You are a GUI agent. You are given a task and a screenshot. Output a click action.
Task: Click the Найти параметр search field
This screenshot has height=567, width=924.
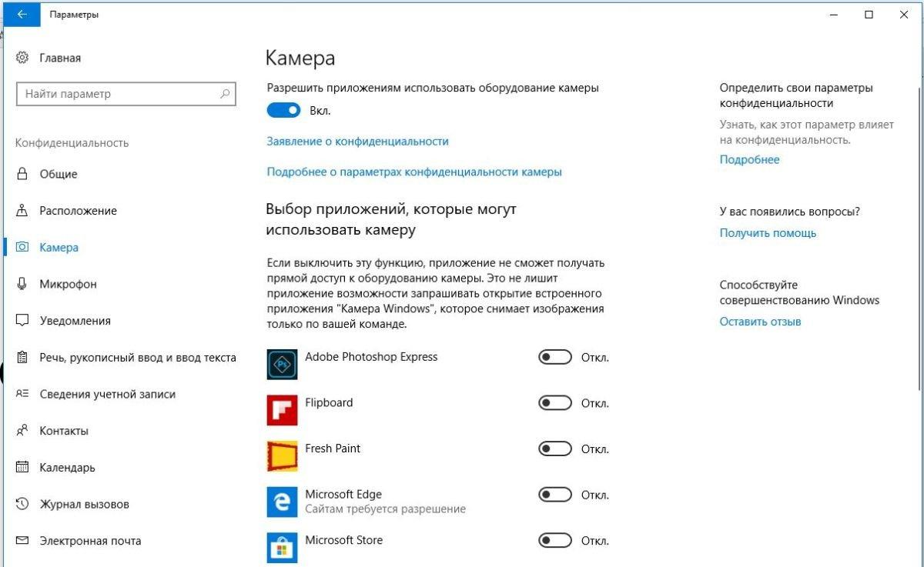click(x=126, y=94)
